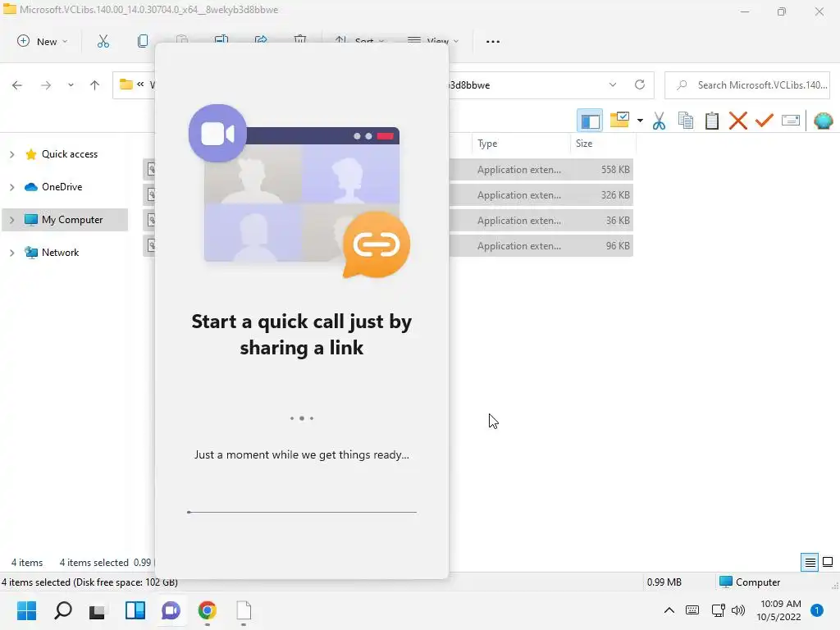Open the notification badge showing 1
The width and height of the screenshot is (840, 630).
(x=817, y=610)
